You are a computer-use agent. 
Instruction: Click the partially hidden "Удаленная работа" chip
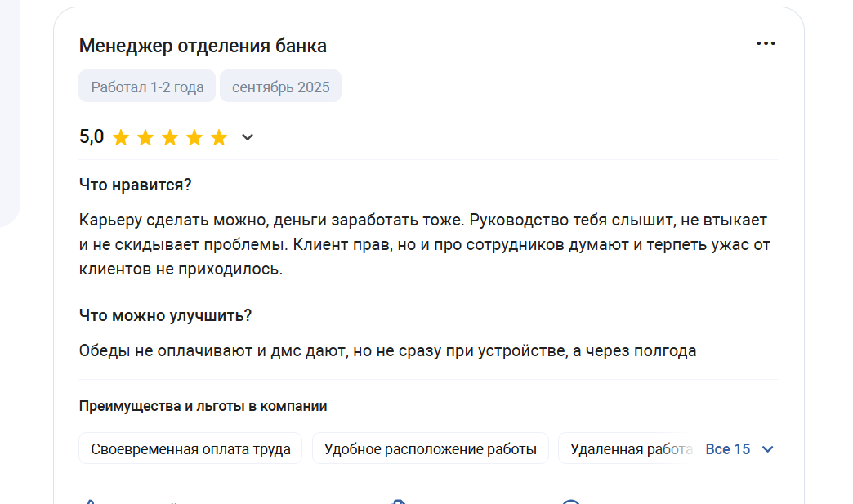(x=627, y=449)
